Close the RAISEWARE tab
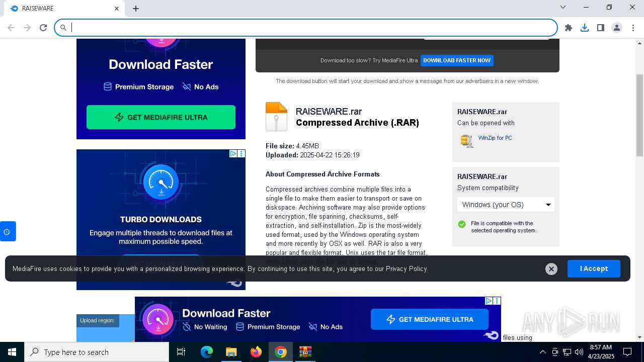 coord(117,9)
